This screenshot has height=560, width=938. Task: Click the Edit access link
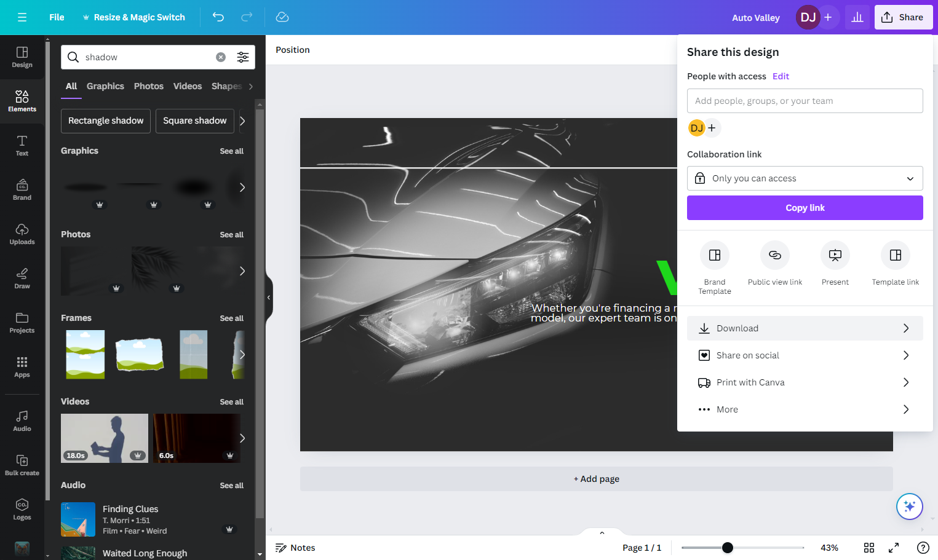click(781, 76)
